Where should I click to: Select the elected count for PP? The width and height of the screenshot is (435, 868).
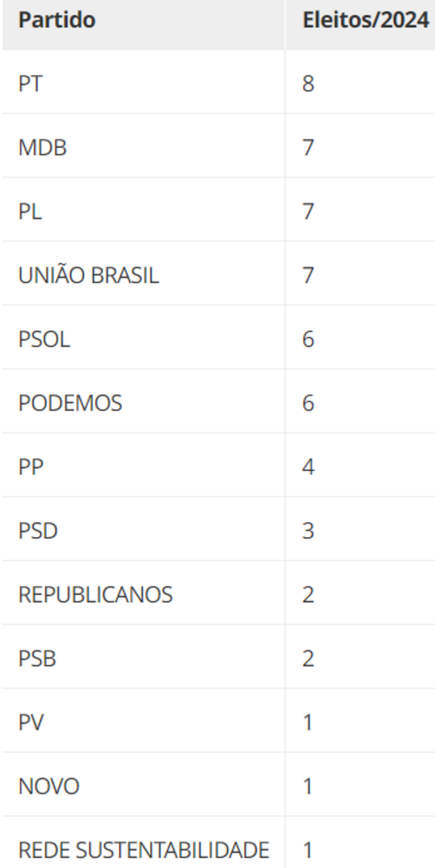308,467
